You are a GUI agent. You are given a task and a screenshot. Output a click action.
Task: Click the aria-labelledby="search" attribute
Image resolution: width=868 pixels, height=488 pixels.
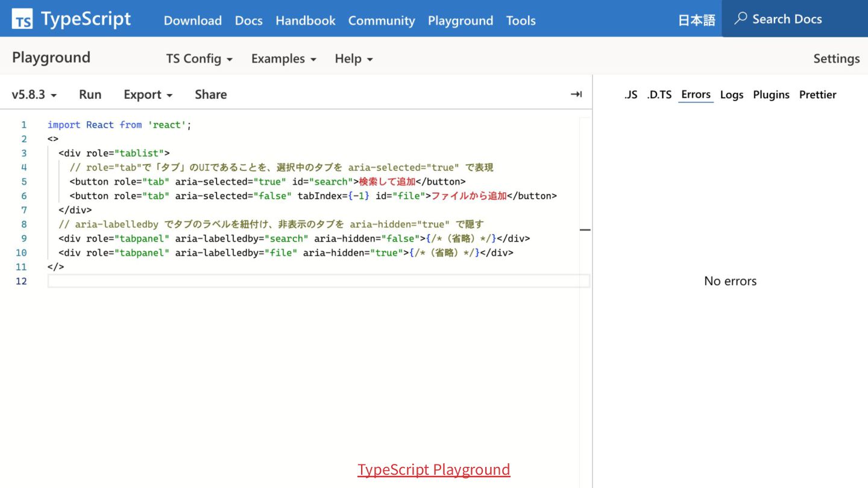pyautogui.click(x=242, y=239)
